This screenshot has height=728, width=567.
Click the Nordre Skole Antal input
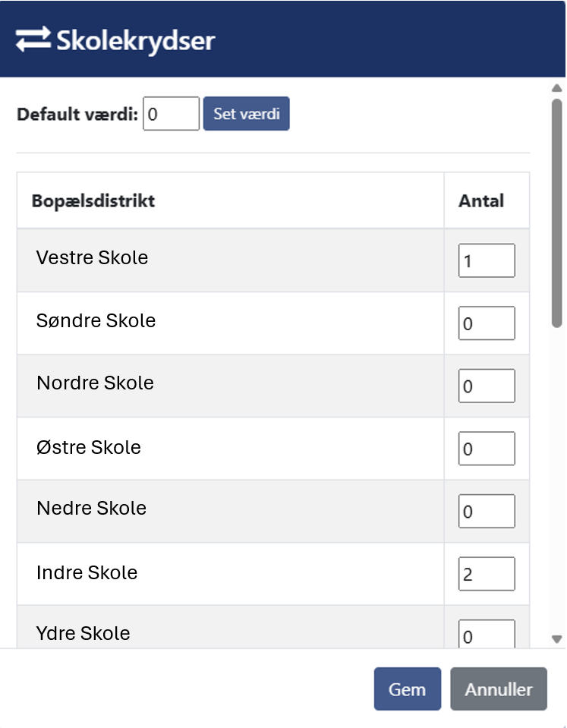click(x=487, y=386)
